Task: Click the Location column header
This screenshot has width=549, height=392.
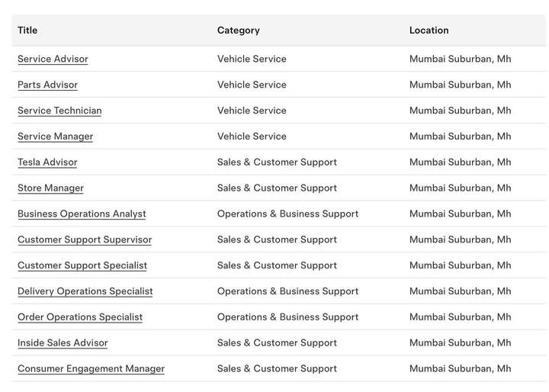Action: pyautogui.click(x=429, y=31)
